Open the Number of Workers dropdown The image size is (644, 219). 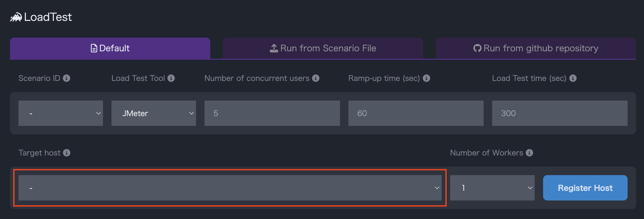point(492,188)
